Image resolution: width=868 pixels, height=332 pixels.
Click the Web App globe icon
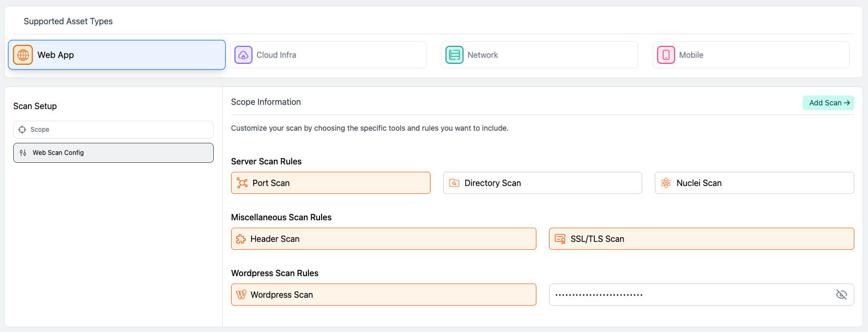pos(23,55)
